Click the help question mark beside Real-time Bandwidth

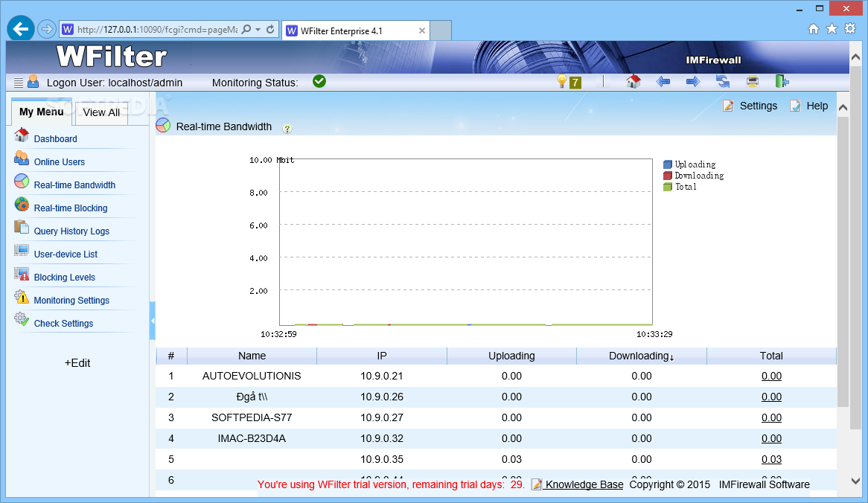tap(287, 129)
